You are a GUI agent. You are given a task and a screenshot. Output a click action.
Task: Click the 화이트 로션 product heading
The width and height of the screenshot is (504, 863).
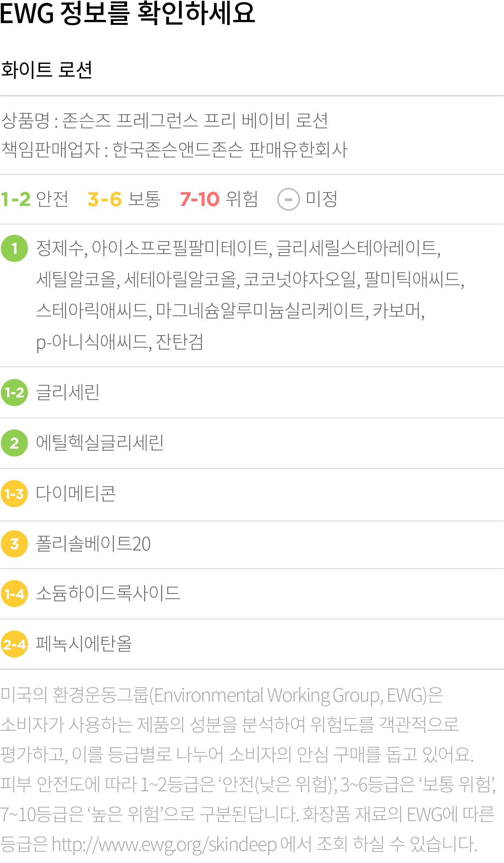point(46,70)
